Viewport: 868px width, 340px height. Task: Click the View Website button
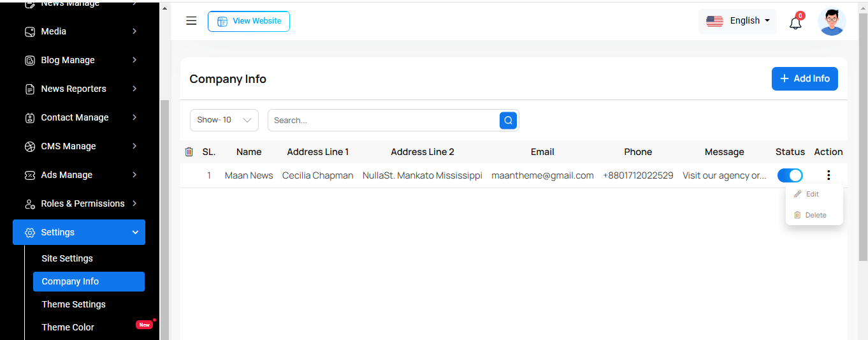click(249, 21)
